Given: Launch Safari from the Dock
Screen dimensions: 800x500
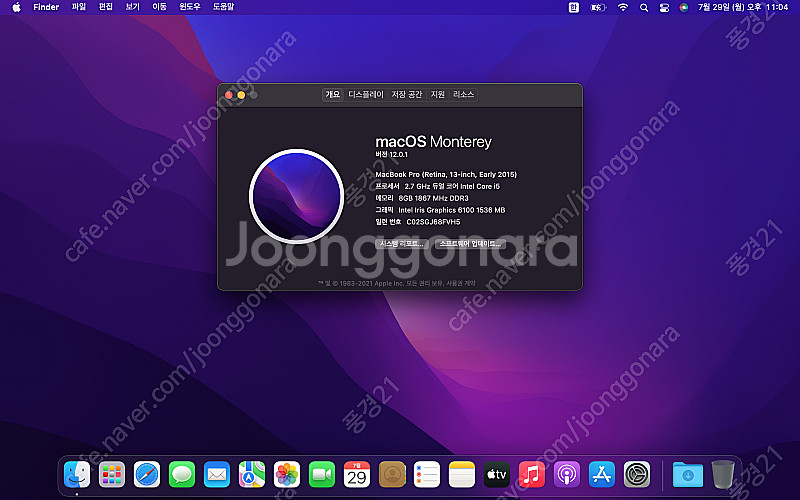Looking at the screenshot, I should (x=147, y=474).
